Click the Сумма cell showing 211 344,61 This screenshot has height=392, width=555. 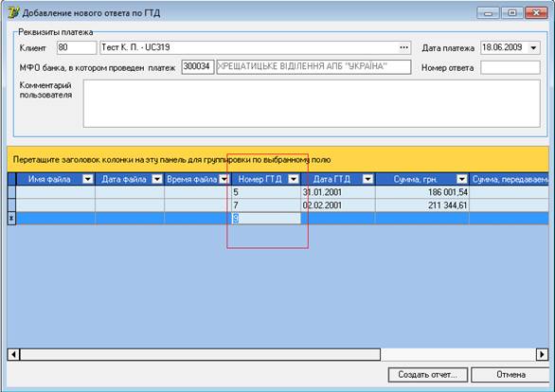[x=421, y=205]
